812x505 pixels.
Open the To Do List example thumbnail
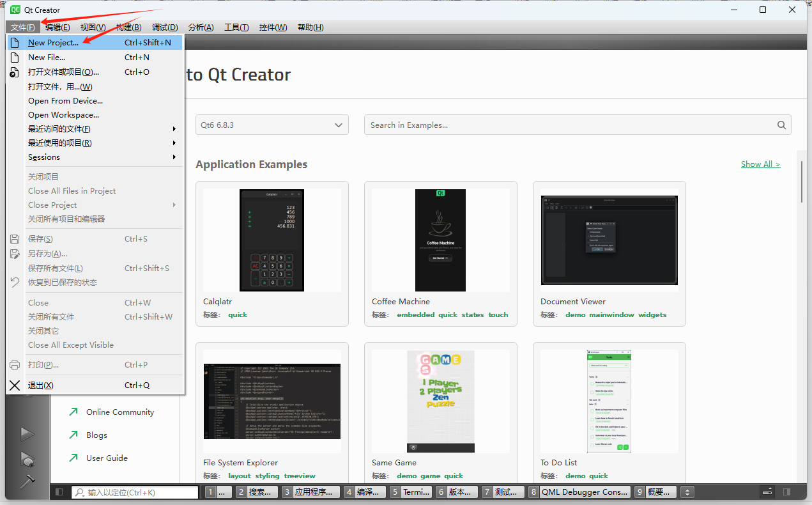pyautogui.click(x=609, y=401)
